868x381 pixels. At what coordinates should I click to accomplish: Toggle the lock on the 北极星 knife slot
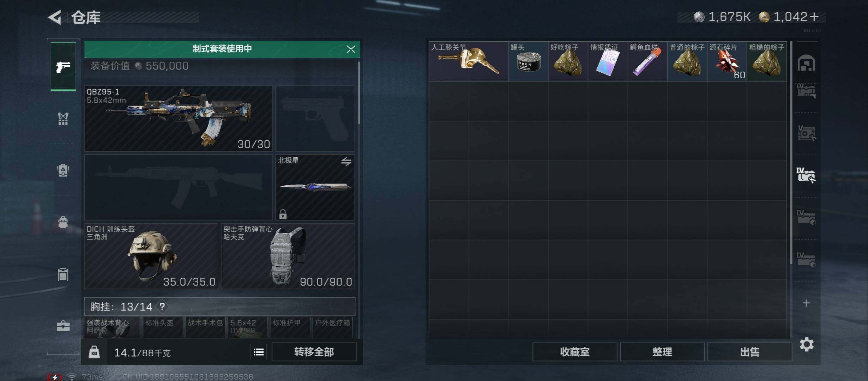click(283, 214)
